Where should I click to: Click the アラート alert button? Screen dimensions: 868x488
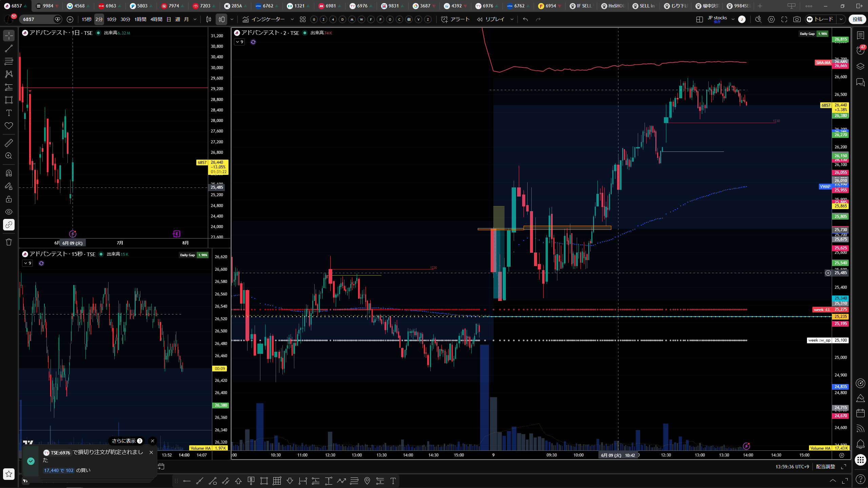pos(455,19)
